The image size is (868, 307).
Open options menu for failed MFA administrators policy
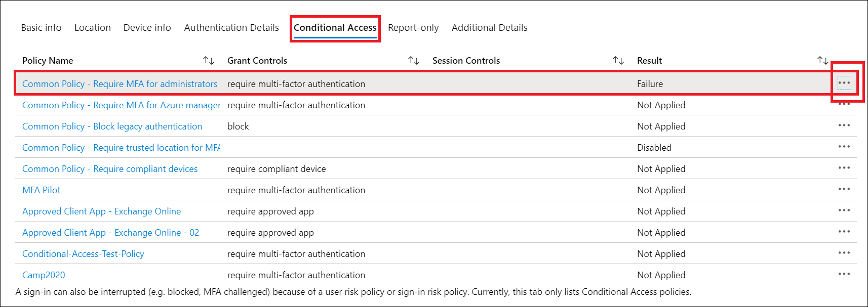844,83
